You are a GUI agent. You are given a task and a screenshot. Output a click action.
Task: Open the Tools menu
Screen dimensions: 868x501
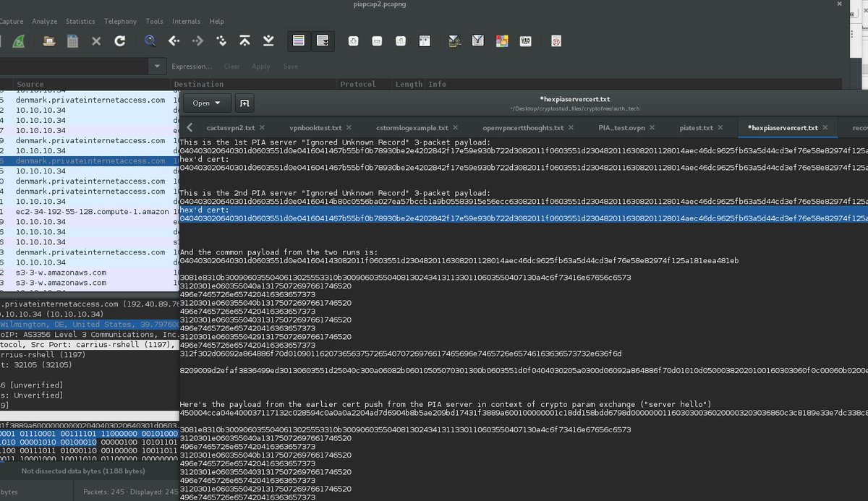pyautogui.click(x=155, y=22)
